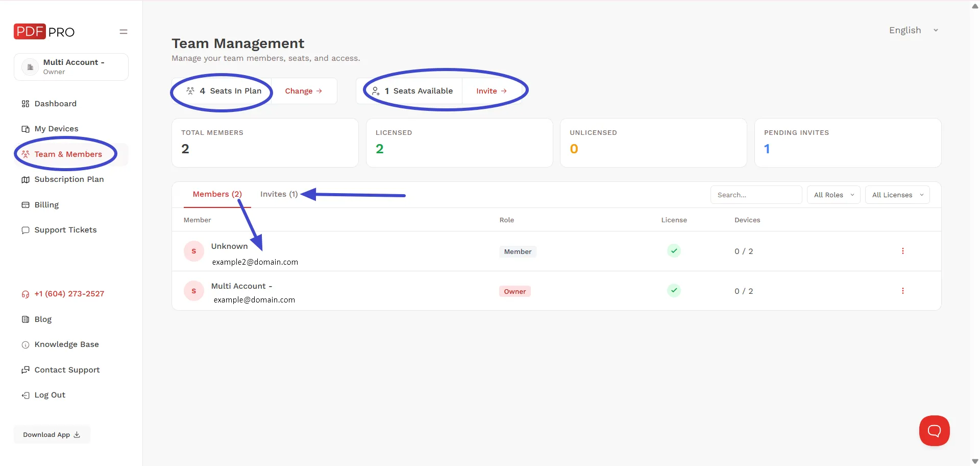
Task: Click the scrollbar down arrow
Action: pyautogui.click(x=975, y=461)
